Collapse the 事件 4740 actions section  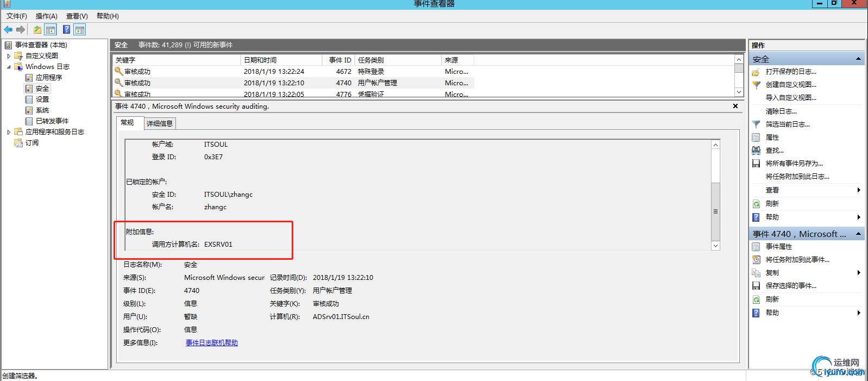858,234
